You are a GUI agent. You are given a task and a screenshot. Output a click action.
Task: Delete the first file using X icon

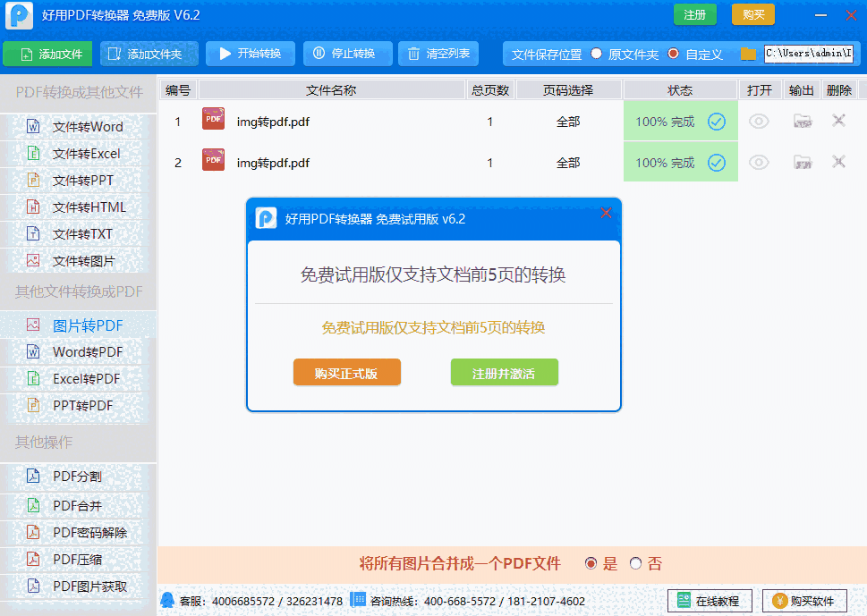tap(838, 121)
